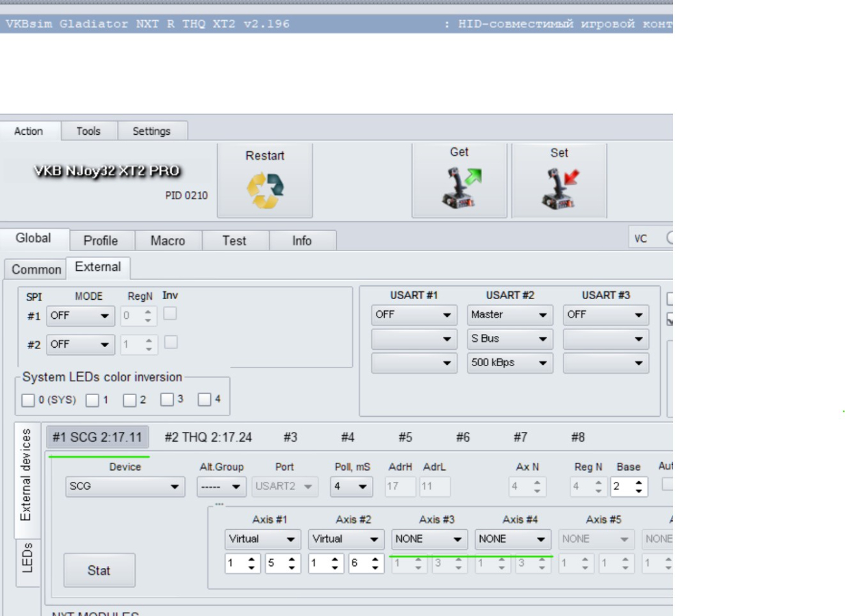Open the Axis #2 type dropdown
The height and width of the screenshot is (616, 845).
[x=346, y=539]
